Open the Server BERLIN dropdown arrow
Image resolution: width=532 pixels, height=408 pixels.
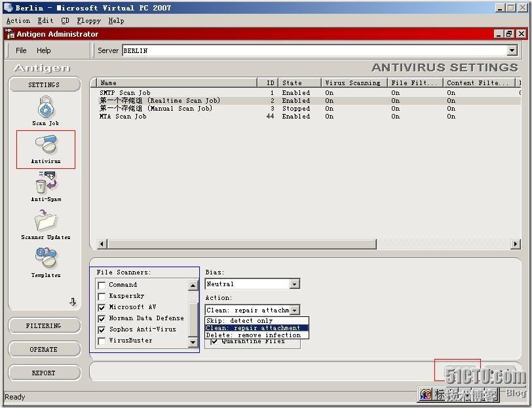[512, 50]
